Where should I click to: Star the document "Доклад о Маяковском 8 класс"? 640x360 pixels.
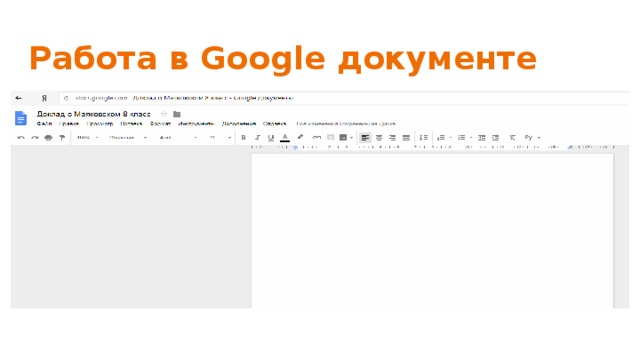pos(164,114)
